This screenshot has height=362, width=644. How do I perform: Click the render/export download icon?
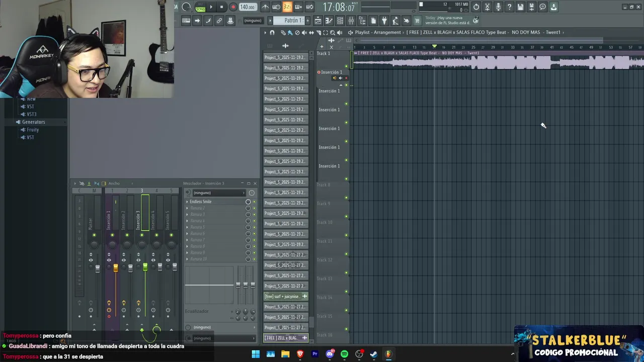553,7
